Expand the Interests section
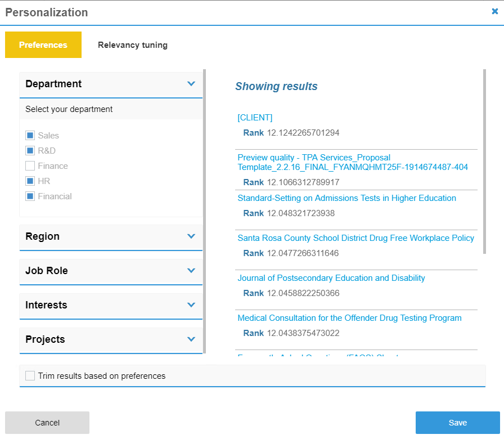Screen dimensions: 504x439 191,305
